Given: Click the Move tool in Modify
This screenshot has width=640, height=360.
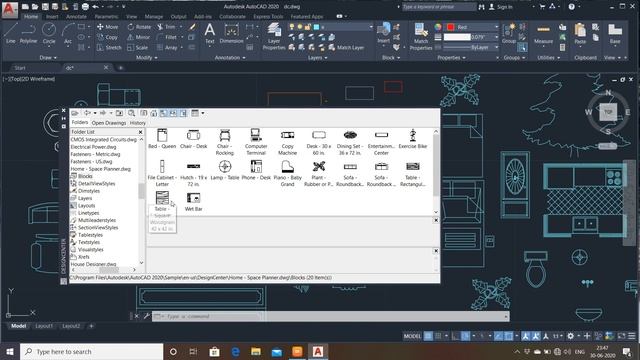Looking at the screenshot, I should (x=108, y=27).
